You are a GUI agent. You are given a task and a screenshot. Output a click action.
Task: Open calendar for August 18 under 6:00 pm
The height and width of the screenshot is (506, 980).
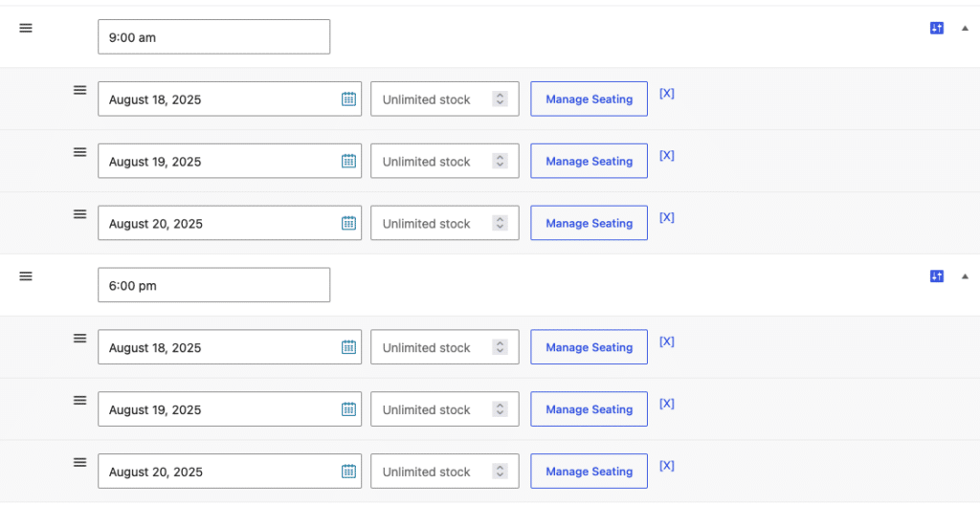tap(348, 346)
